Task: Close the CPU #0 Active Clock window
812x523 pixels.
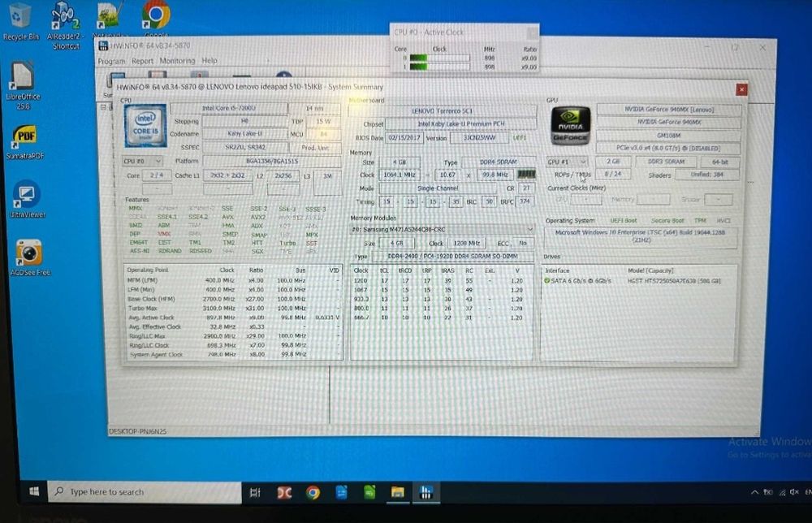Action: coord(532,33)
